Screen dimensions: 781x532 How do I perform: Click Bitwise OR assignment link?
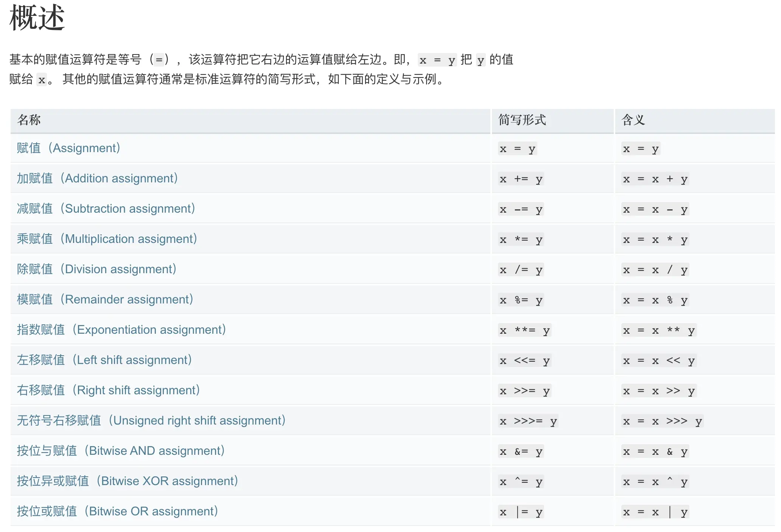(x=118, y=511)
